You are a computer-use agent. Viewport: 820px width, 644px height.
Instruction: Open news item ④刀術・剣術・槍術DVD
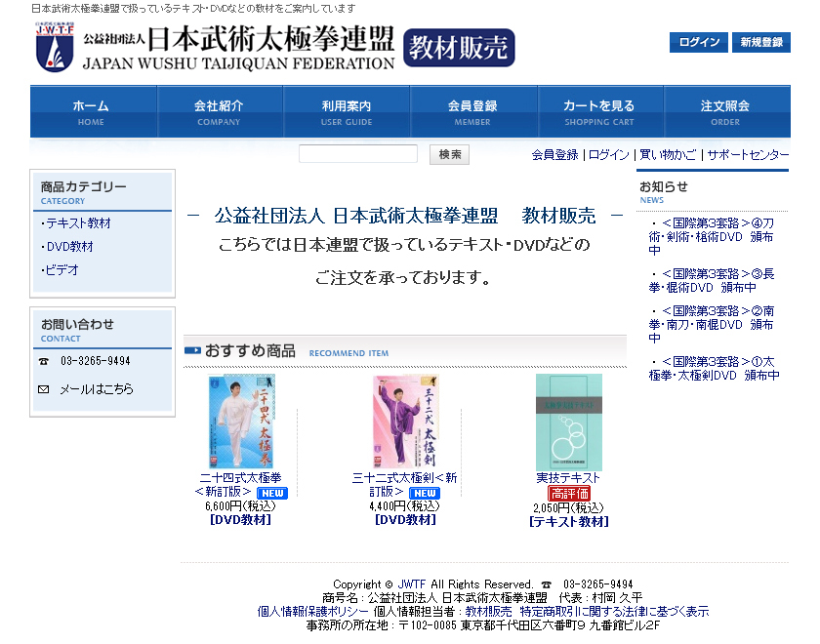[712, 237]
